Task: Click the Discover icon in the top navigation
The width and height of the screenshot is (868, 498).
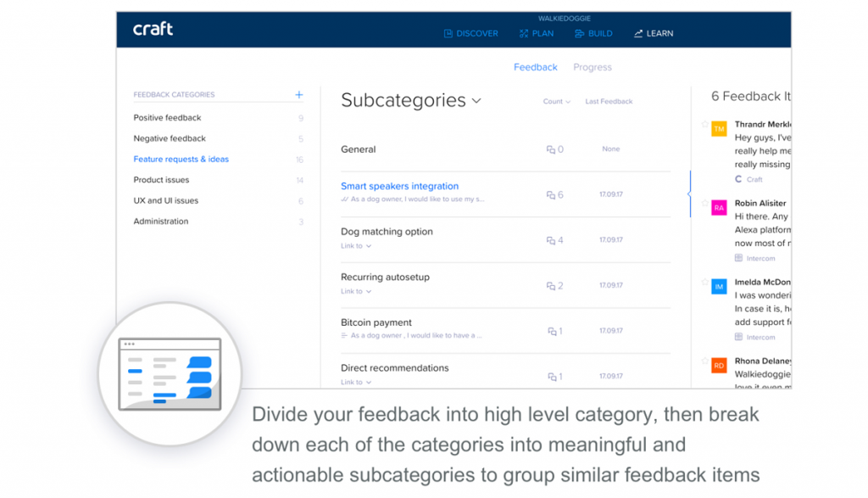Action: point(447,34)
